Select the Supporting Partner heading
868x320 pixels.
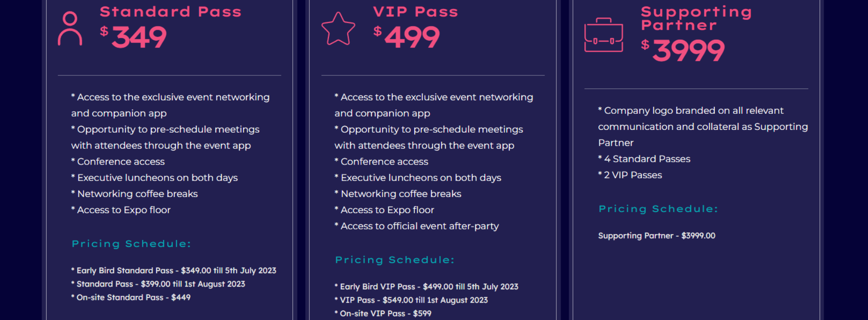(x=696, y=18)
